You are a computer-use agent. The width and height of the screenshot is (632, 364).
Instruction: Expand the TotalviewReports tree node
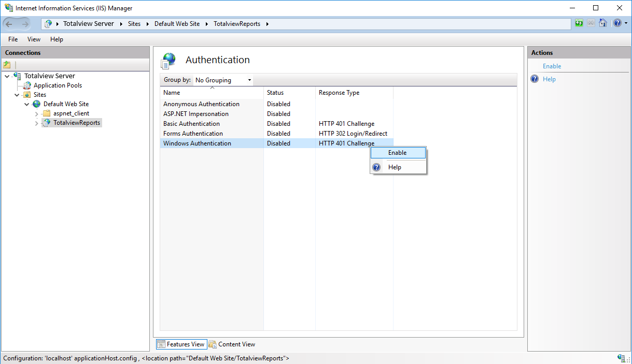click(x=36, y=123)
